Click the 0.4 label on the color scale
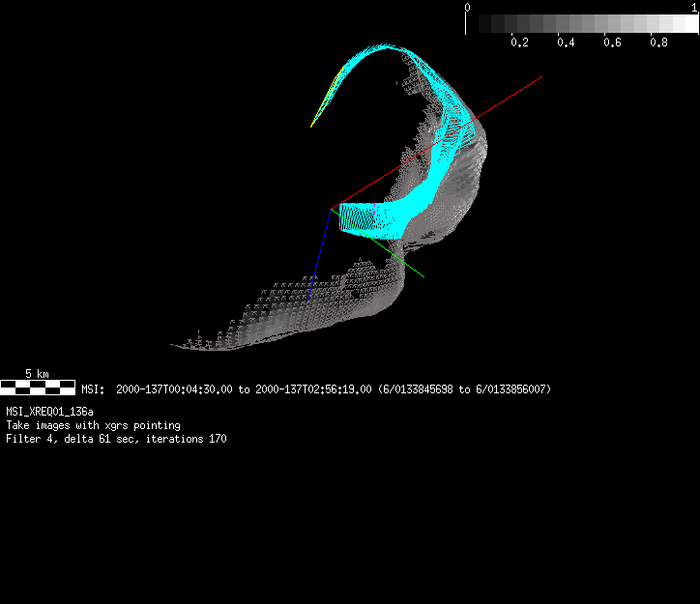This screenshot has height=604, width=700. 566,43
